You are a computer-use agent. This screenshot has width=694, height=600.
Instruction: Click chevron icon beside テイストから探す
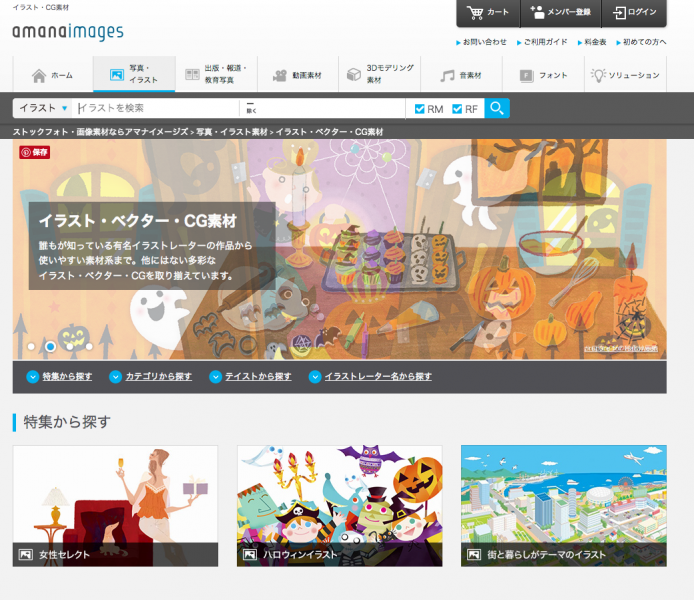coord(215,377)
